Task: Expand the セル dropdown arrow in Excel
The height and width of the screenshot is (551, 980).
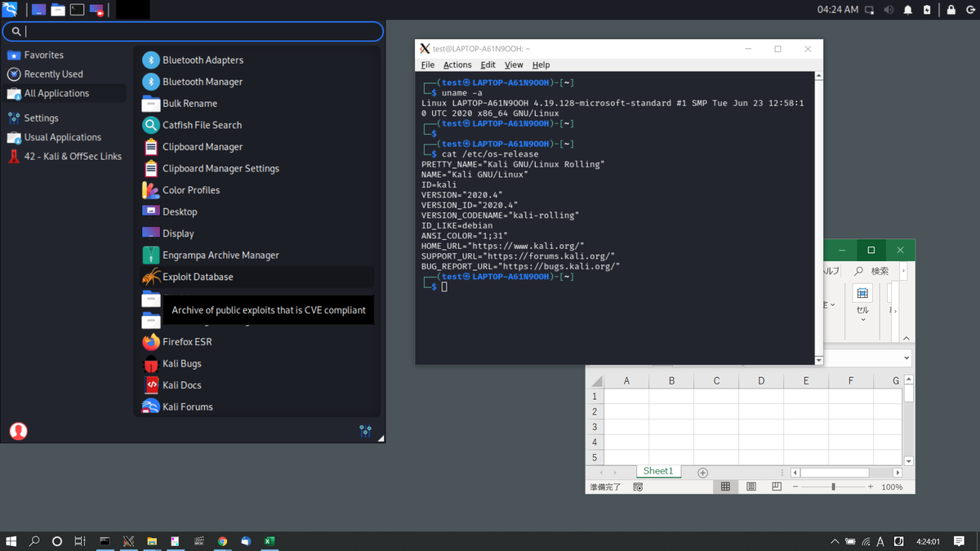Action: 862,320
